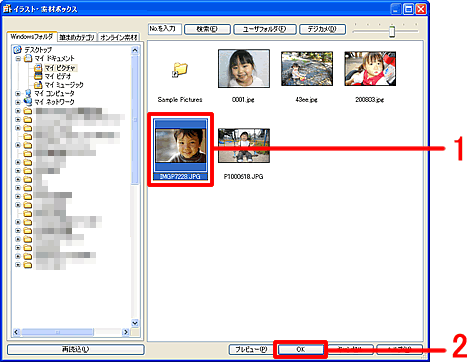Select the 43ee.jpg thumbnail
The height and width of the screenshot is (362, 470).
tap(307, 69)
